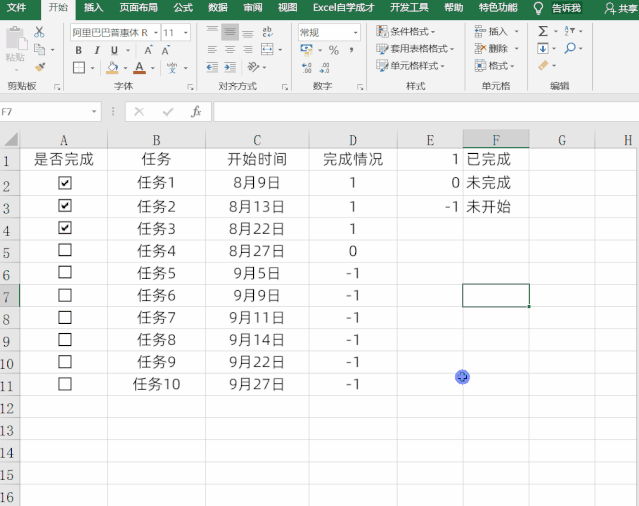The image size is (639, 506).
Task: Decrease cell indent
Action: (212, 67)
